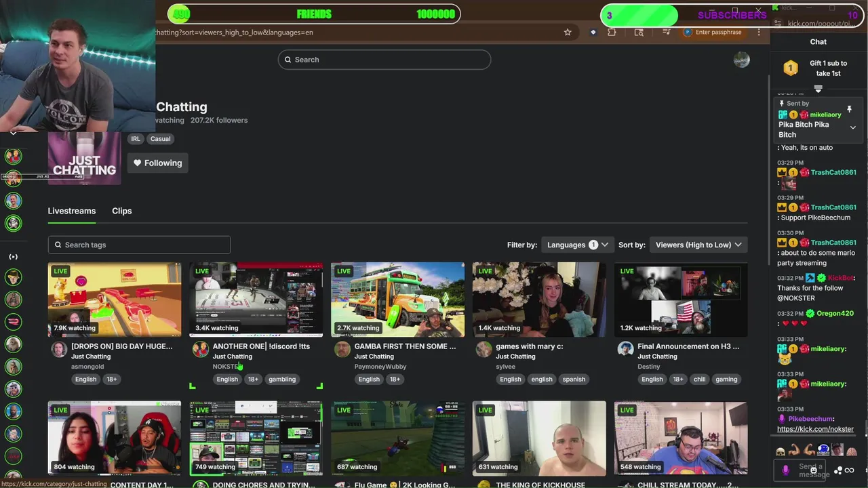Click the three-circles icon in chat input row
The image size is (868, 488).
coord(839,470)
